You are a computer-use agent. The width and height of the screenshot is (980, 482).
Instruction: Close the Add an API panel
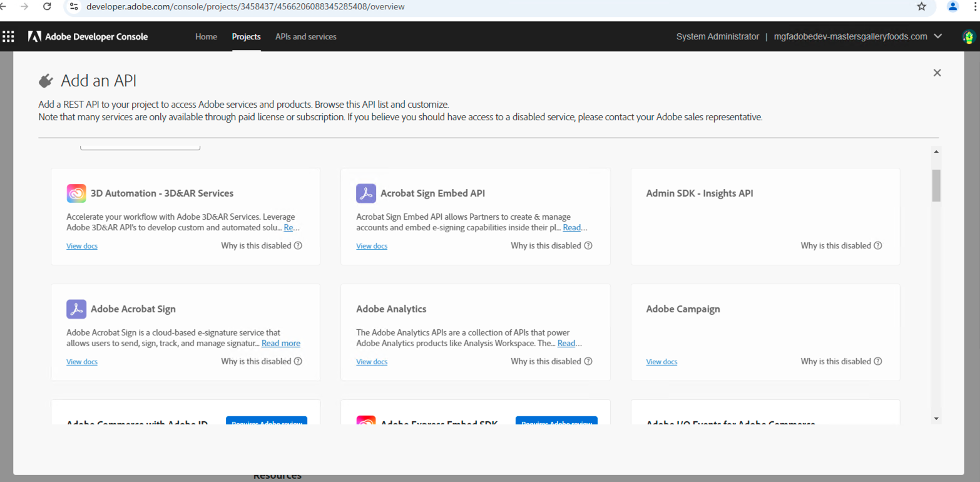tap(937, 73)
